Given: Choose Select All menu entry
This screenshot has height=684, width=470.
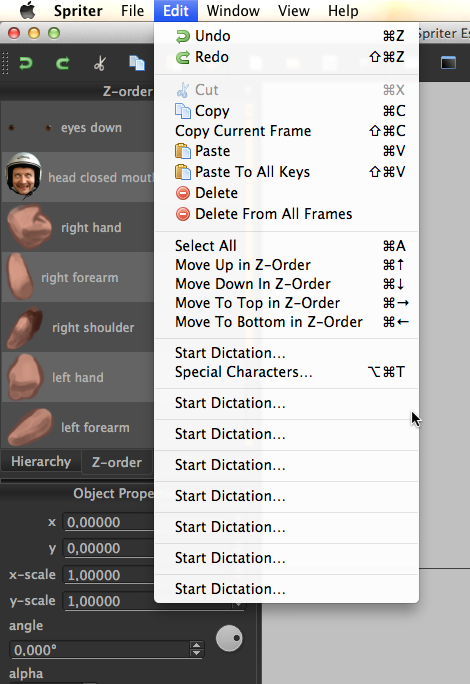Looking at the screenshot, I should [x=286, y=246].
